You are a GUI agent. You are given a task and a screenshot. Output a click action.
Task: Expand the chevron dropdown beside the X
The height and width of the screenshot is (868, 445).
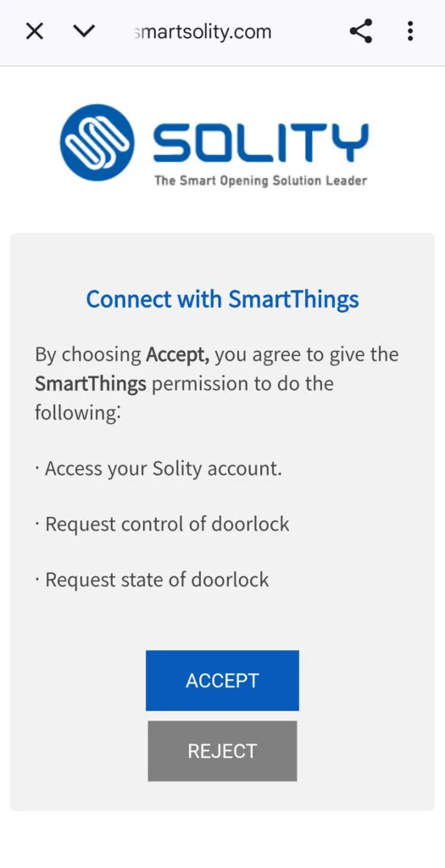(84, 31)
